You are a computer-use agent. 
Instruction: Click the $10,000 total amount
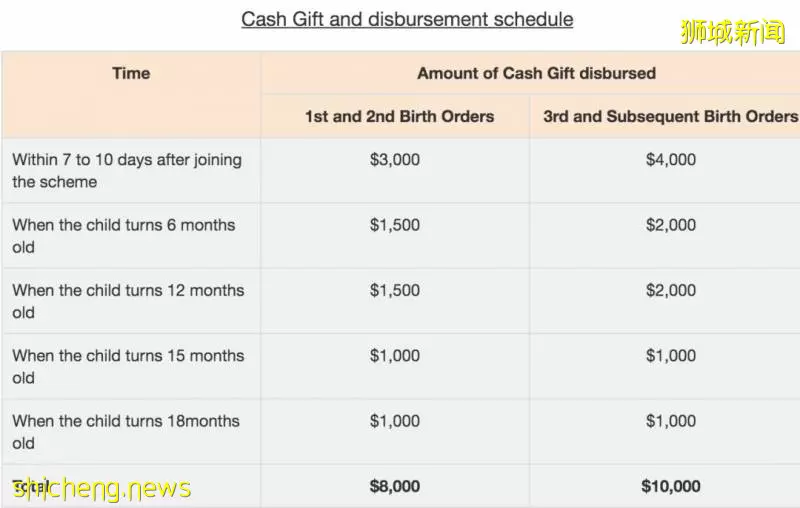tap(671, 486)
